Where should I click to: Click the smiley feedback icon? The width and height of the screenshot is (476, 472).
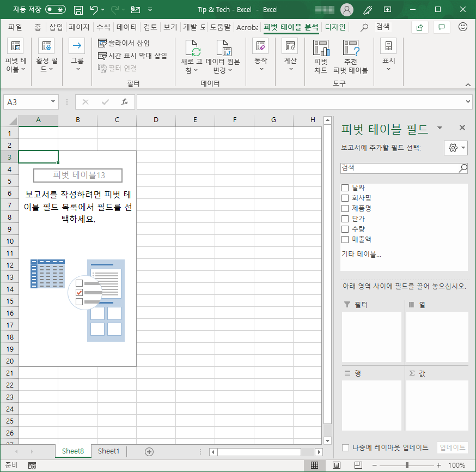[x=462, y=27]
